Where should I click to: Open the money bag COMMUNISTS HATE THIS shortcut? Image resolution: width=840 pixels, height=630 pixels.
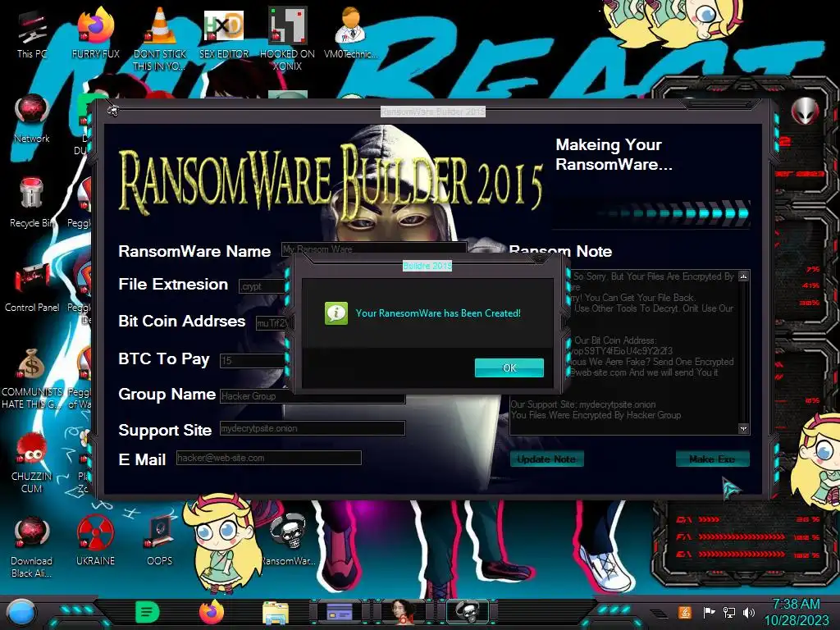[x=32, y=377]
